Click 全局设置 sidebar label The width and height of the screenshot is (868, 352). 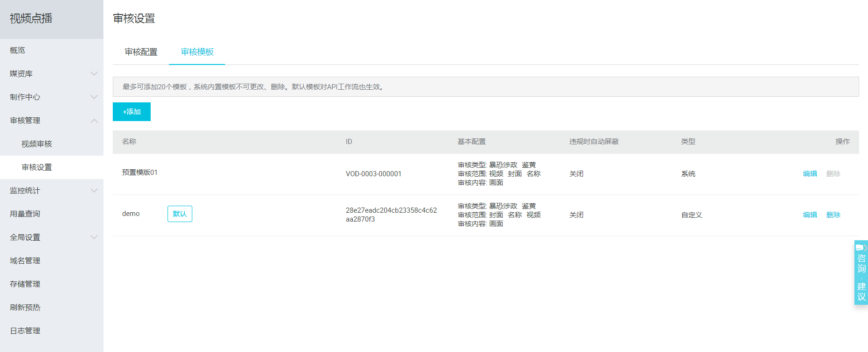25,237
